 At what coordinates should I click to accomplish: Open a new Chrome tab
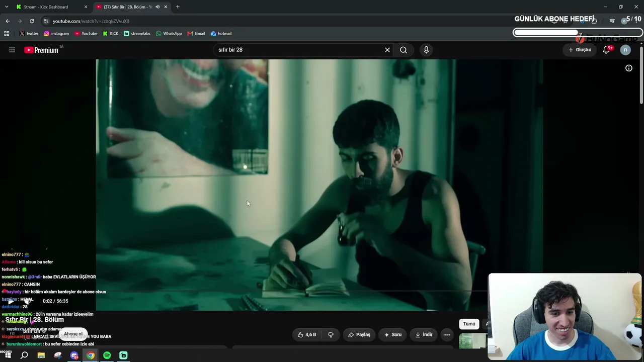(x=178, y=7)
